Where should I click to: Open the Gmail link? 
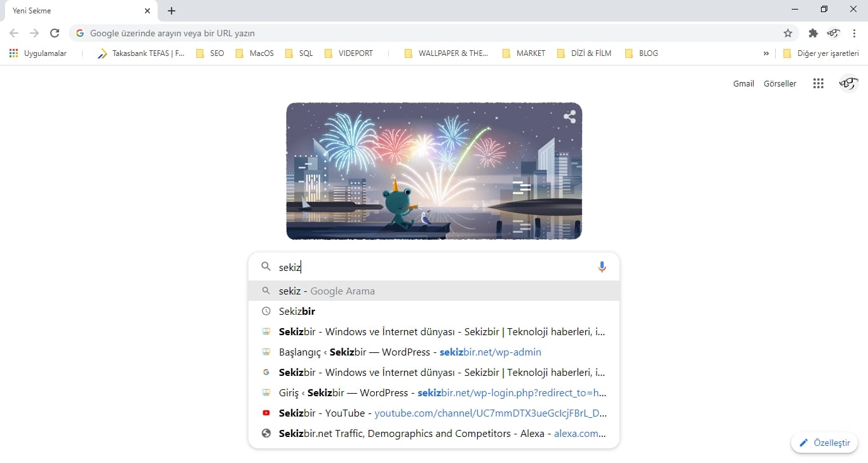(743, 83)
